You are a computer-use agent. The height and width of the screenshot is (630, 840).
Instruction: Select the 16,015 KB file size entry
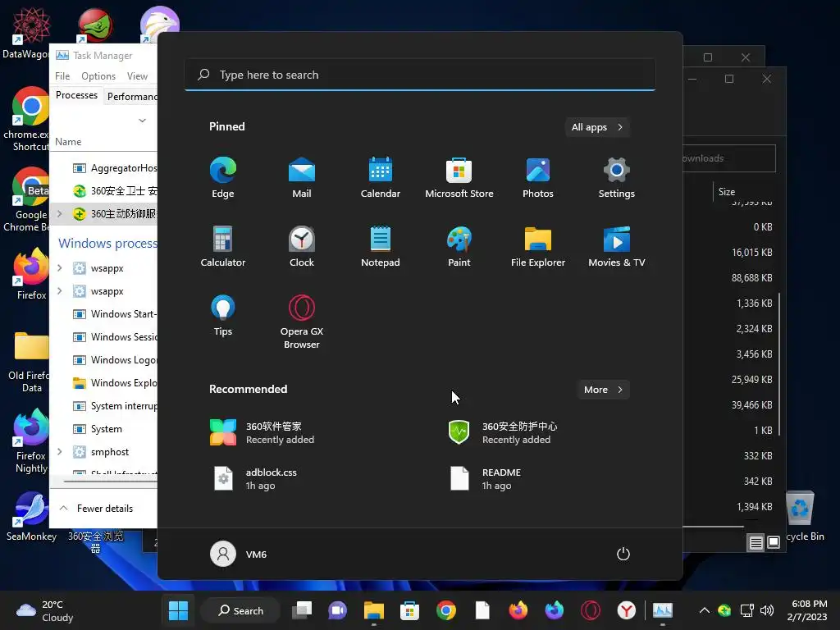(x=751, y=253)
